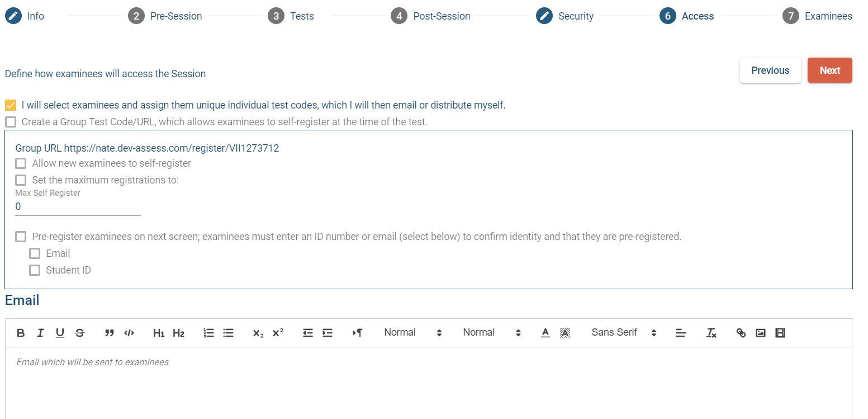Insert a video into the email
The image size is (868, 419).
[780, 333]
